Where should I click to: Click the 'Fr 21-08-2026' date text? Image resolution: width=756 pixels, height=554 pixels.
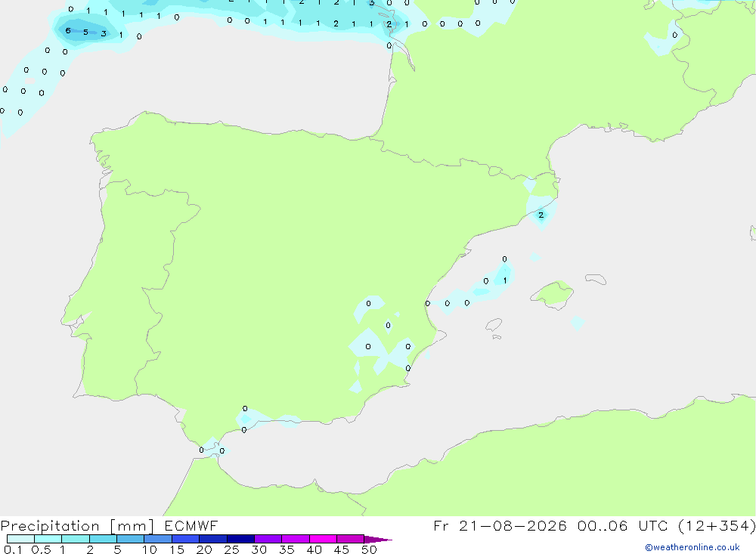click(x=500, y=525)
